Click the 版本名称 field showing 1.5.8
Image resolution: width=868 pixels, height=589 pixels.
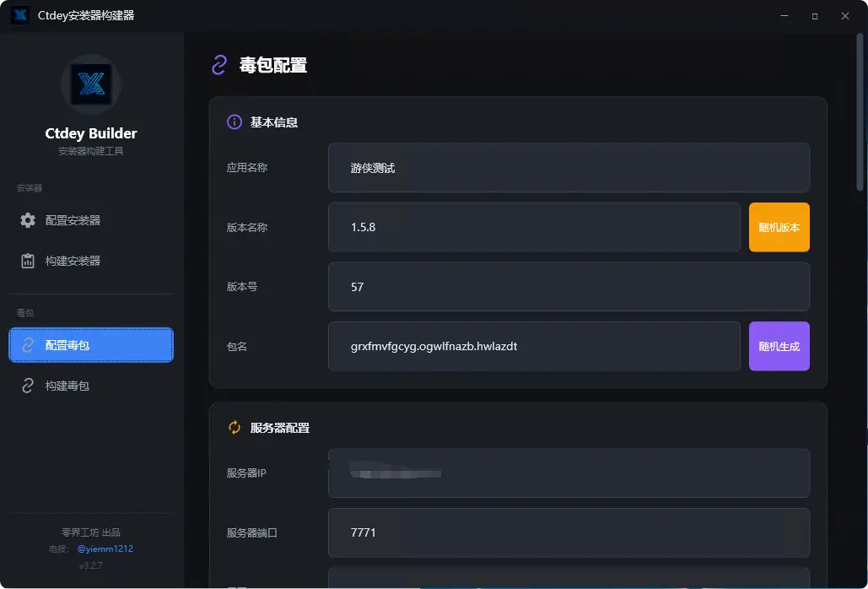(x=534, y=227)
